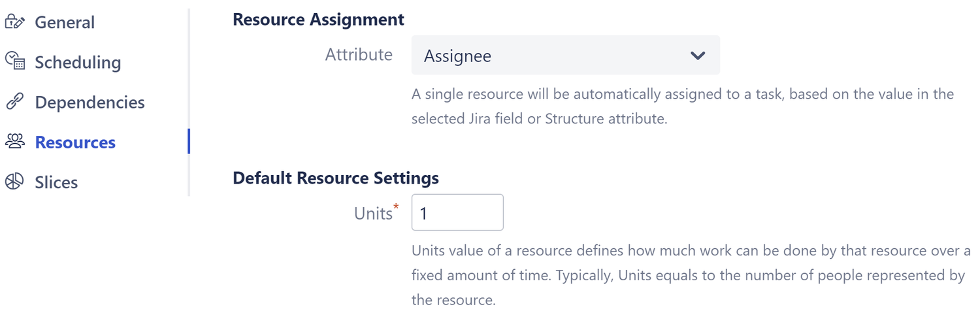Click the Slices pie-chart icon
The height and width of the screenshot is (311, 980).
pos(14,182)
